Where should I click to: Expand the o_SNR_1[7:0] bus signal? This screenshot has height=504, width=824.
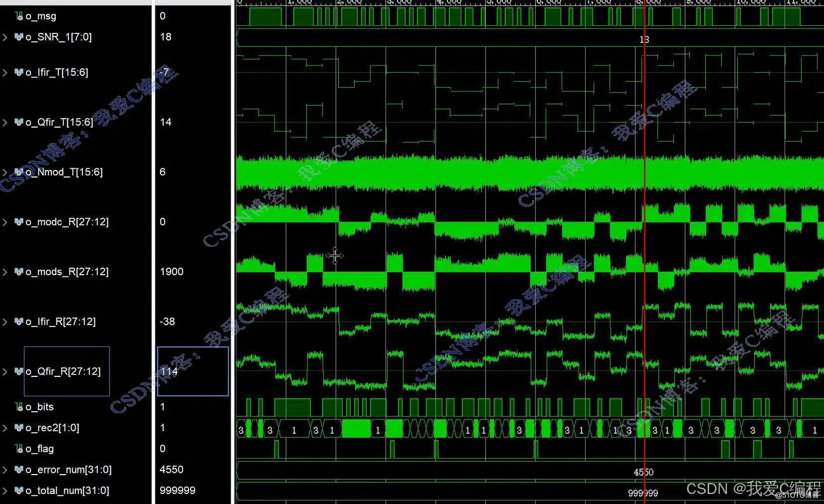[x=5, y=37]
